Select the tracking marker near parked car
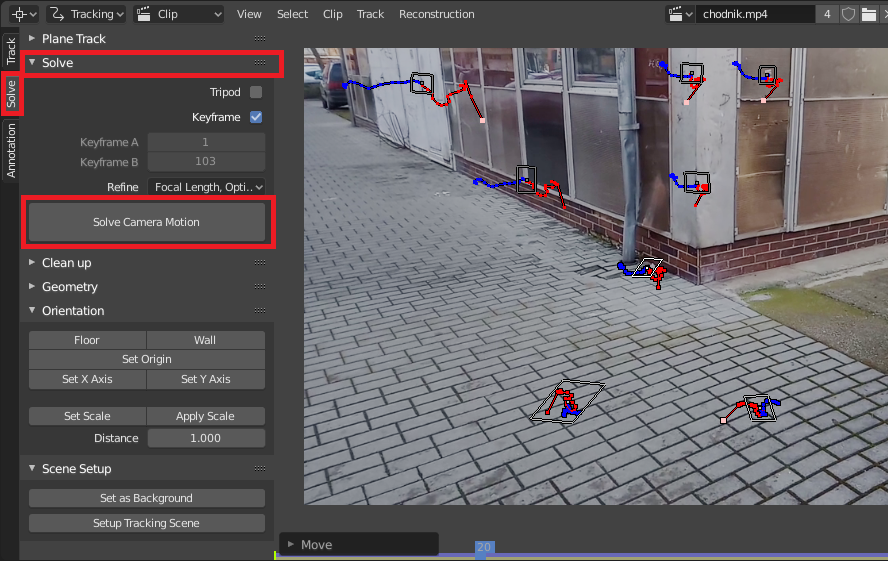The image size is (888, 561). pos(422,83)
